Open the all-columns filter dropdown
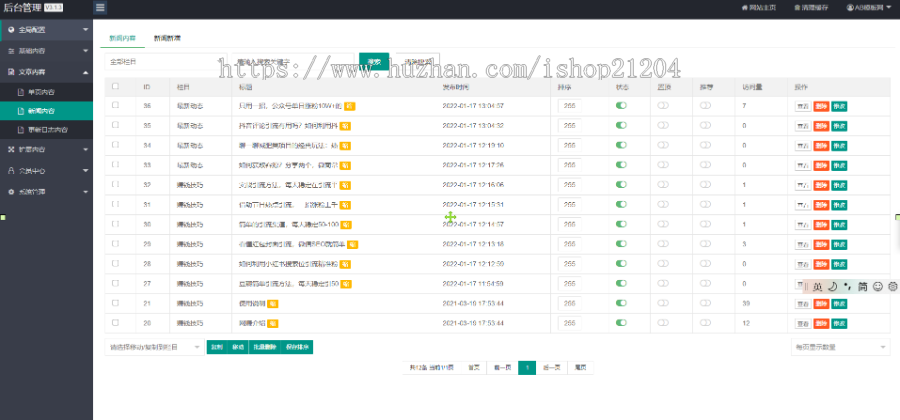This screenshot has width=900, height=420. [x=166, y=61]
